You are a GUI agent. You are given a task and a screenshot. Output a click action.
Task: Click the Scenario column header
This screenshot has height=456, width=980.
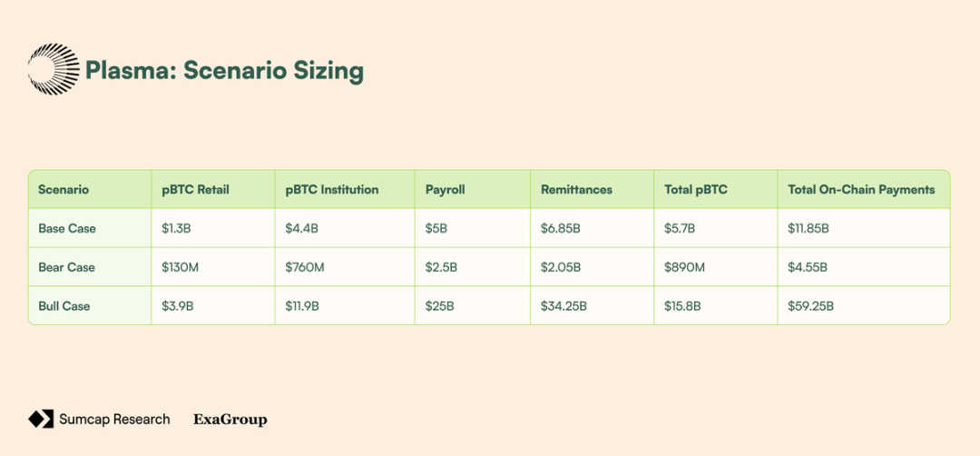click(x=64, y=190)
